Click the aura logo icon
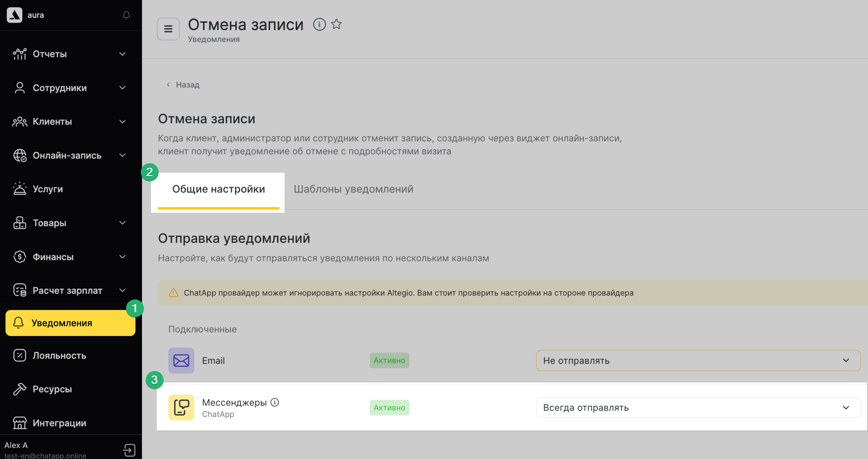The width and height of the screenshot is (868, 459). pyautogui.click(x=15, y=15)
